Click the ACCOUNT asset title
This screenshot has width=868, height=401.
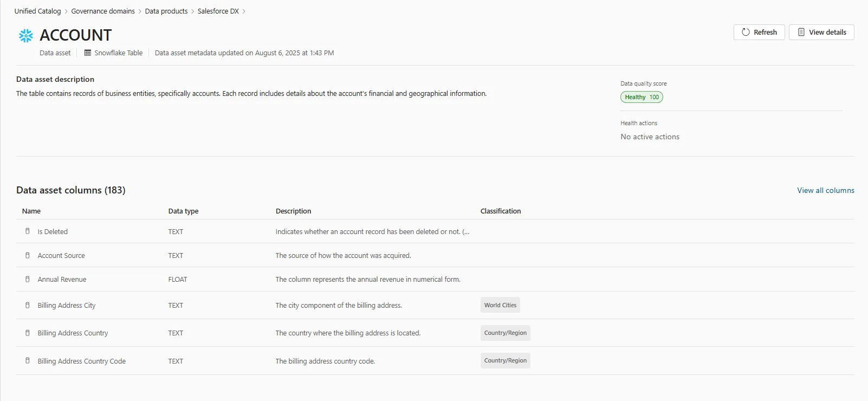pos(75,35)
